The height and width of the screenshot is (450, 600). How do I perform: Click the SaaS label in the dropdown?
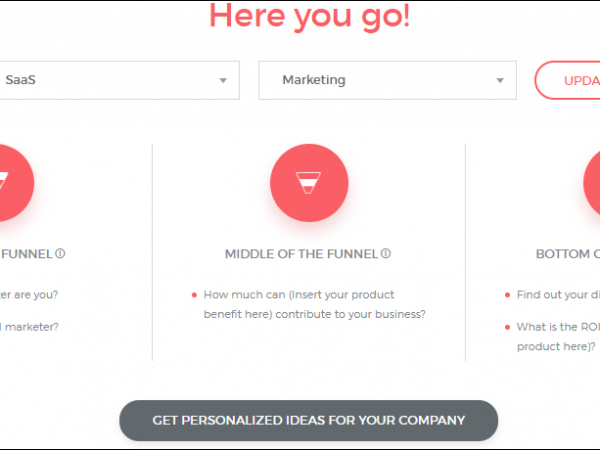pos(19,81)
